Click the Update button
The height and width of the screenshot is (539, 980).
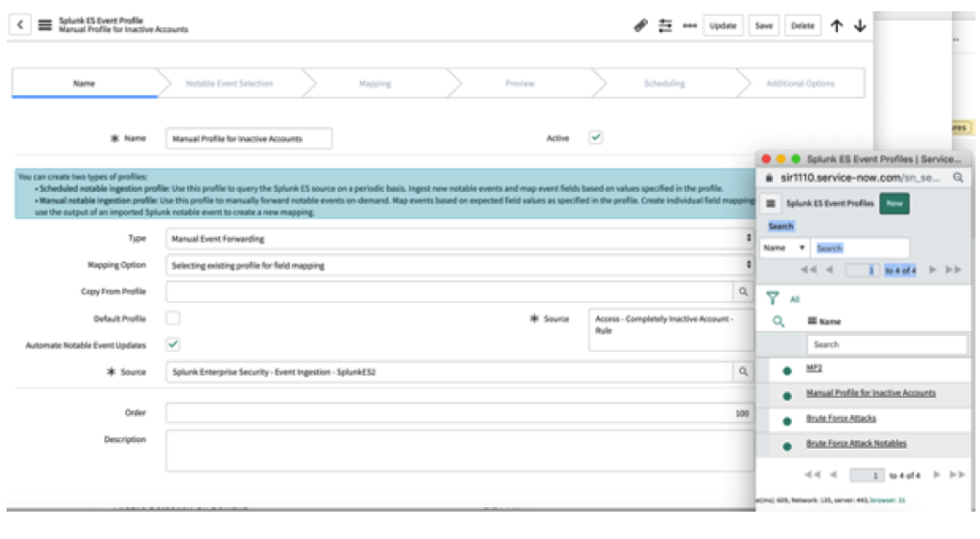[x=723, y=25]
